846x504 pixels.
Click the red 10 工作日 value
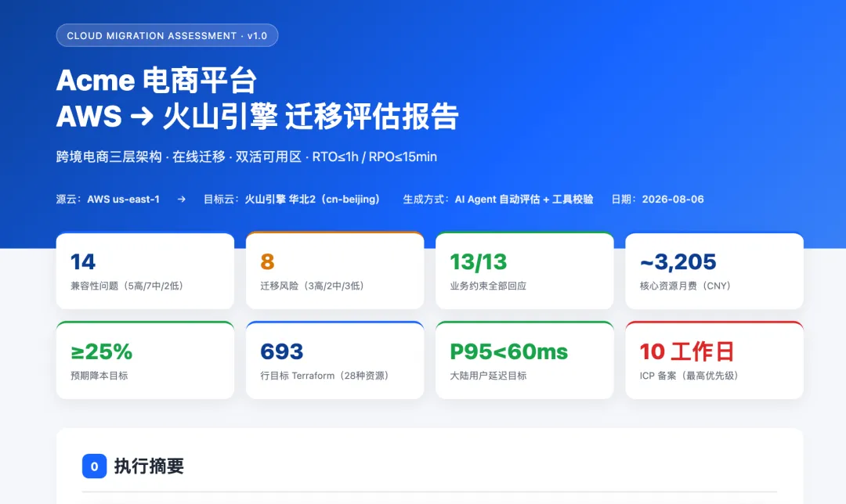[687, 352]
